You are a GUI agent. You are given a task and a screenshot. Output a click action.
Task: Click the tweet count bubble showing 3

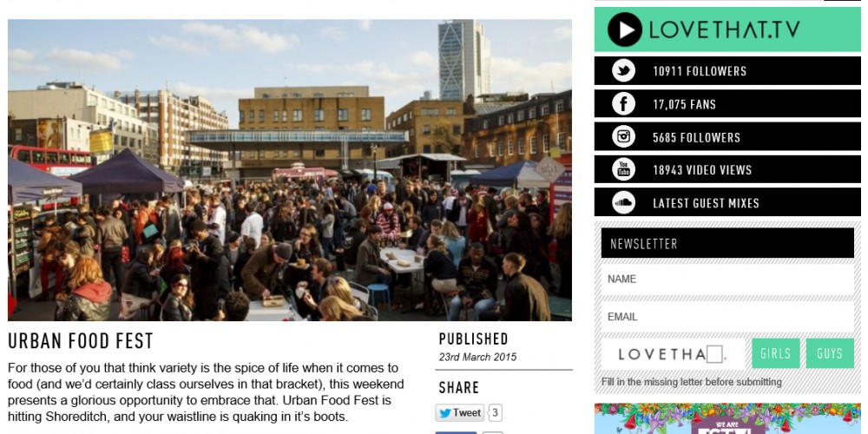pyautogui.click(x=495, y=413)
